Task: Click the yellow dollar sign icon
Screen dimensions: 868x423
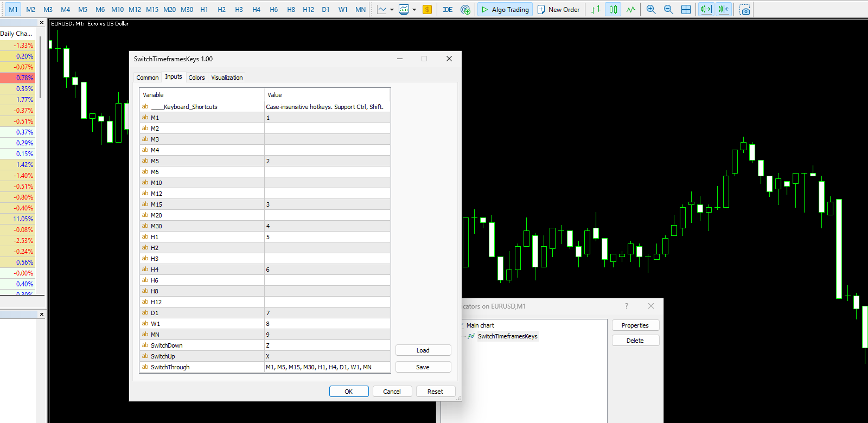Action: (427, 9)
